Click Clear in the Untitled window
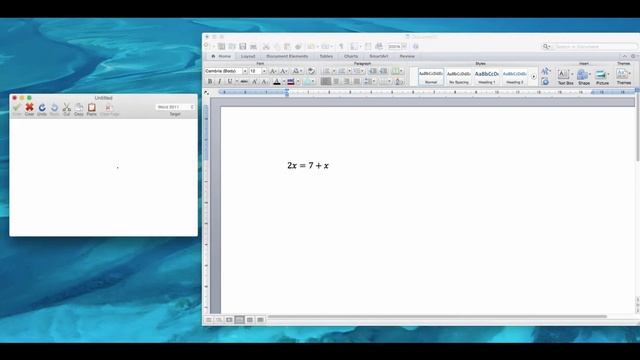The height and width of the screenshot is (360, 640). [x=29, y=109]
